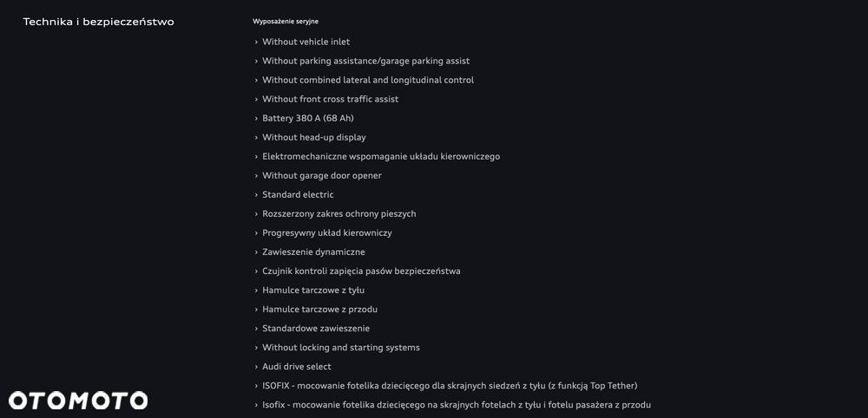Click Without locking and starting systems text
This screenshot has height=418, width=868.
[x=340, y=347]
